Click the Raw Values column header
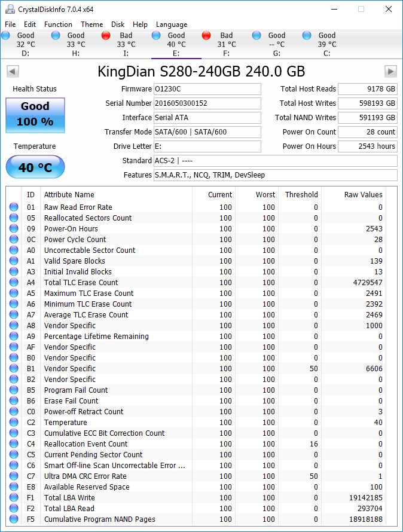The width and height of the screenshot is (403, 532). click(354, 195)
